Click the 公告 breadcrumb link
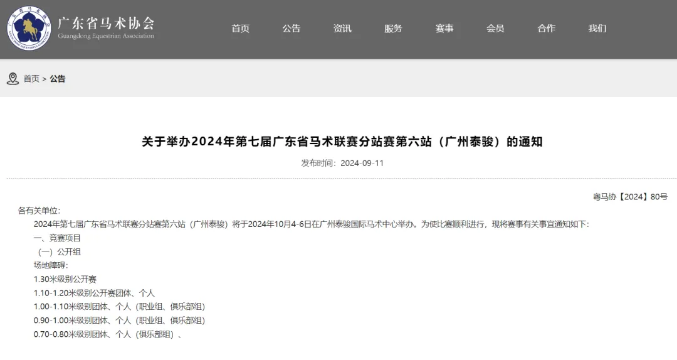The width and height of the screenshot is (677, 360). (x=57, y=79)
